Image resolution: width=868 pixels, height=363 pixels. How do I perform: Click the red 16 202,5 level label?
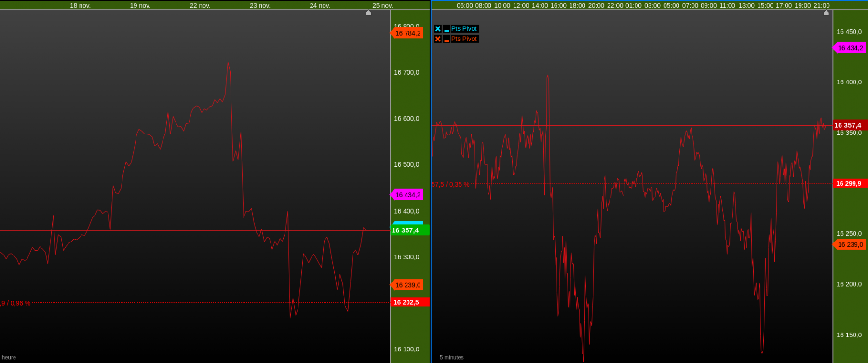pyautogui.click(x=409, y=302)
